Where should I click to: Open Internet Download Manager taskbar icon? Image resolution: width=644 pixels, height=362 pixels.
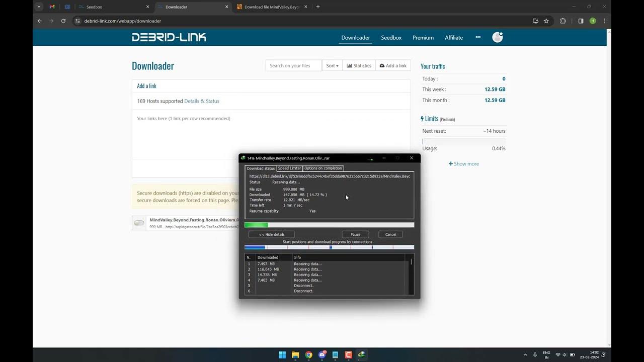(x=361, y=355)
